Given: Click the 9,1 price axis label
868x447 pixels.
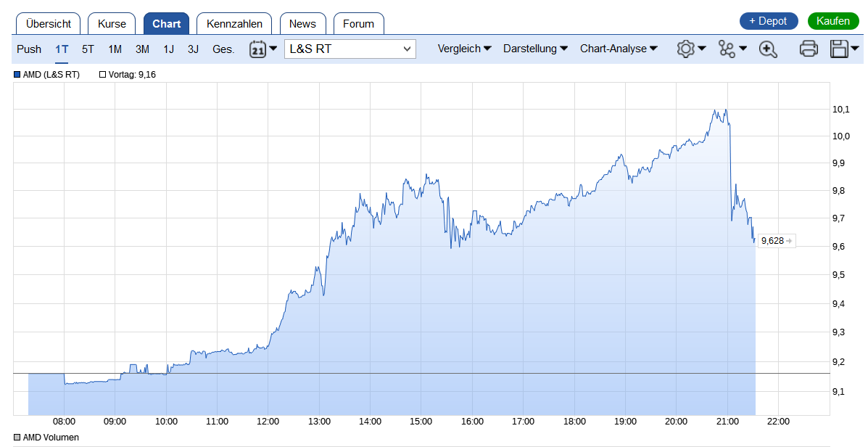Looking at the screenshot, I should coord(839,392).
